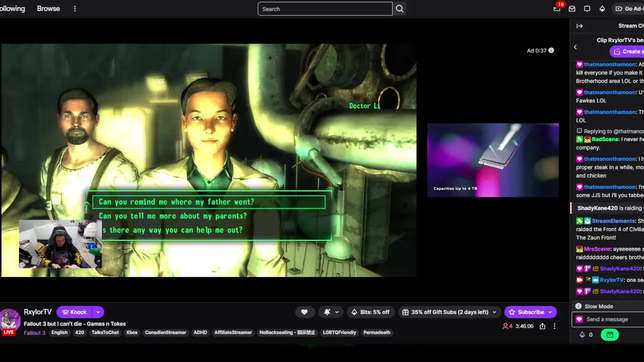644x362 pixels.
Task: Click the LGBTQFriendly tag
Action: (x=340, y=333)
